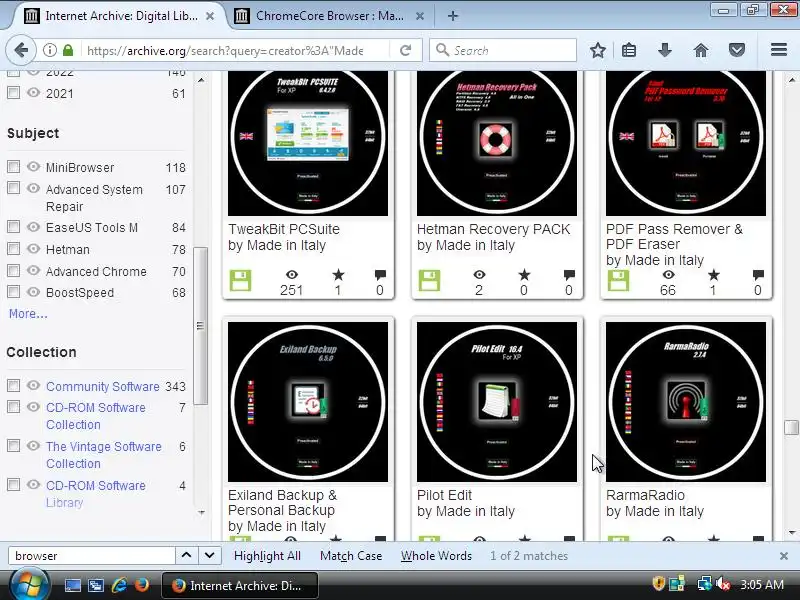The image size is (800, 600).
Task: Check The Vintage Software Collection filter
Action: click(14, 445)
